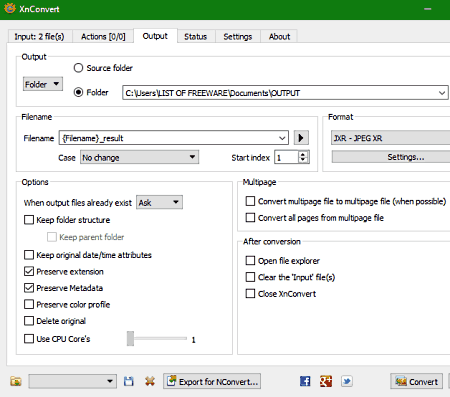Click the save script floppy icon
Screen dimensions: 450x397
(x=129, y=381)
